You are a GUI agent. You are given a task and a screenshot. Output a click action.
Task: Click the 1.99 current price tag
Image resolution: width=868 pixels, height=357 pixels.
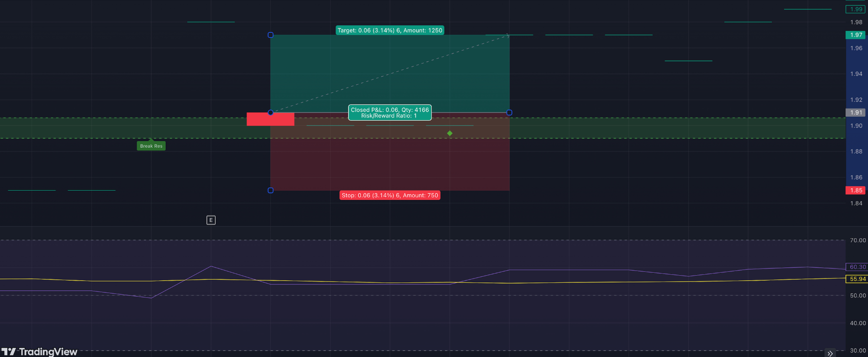(855, 9)
